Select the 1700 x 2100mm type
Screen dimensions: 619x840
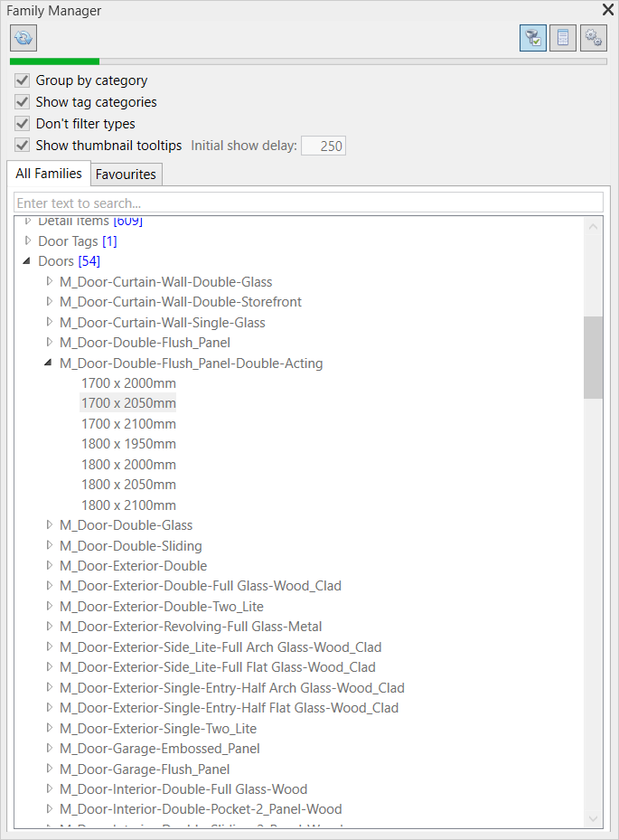[128, 424]
